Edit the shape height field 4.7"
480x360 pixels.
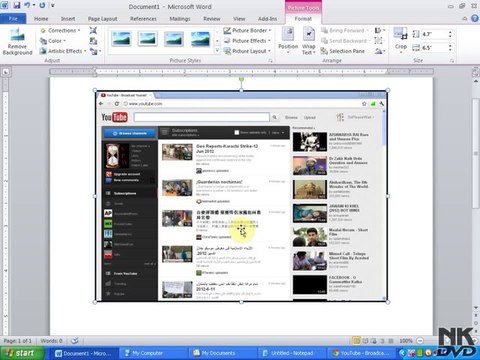tap(433, 34)
